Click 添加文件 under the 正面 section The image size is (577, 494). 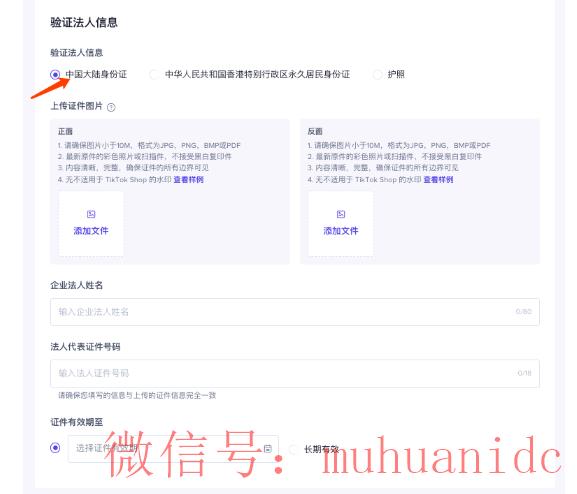pos(91,224)
